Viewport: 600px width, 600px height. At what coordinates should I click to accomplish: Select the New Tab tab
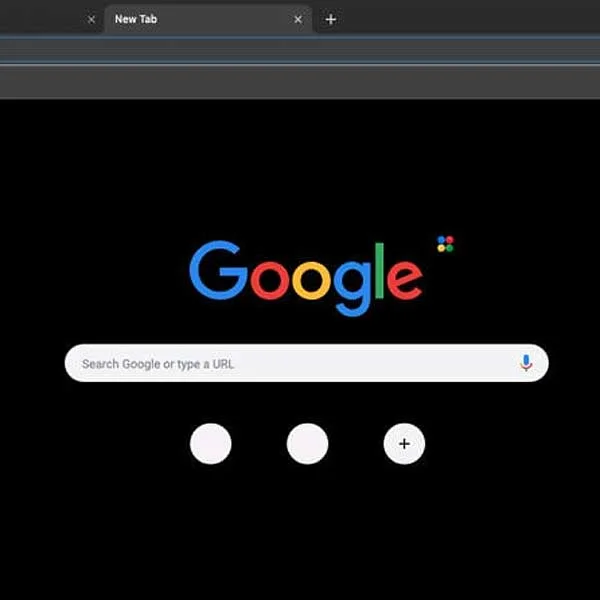(x=208, y=19)
